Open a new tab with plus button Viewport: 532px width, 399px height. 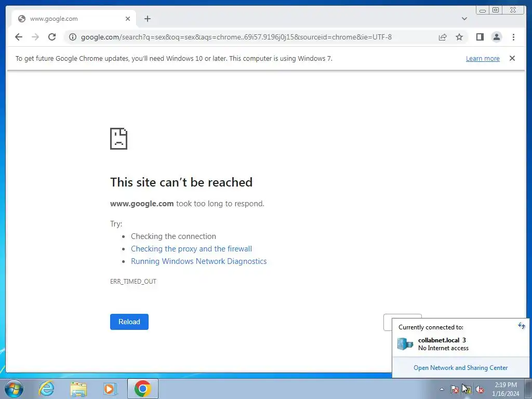pyautogui.click(x=147, y=19)
